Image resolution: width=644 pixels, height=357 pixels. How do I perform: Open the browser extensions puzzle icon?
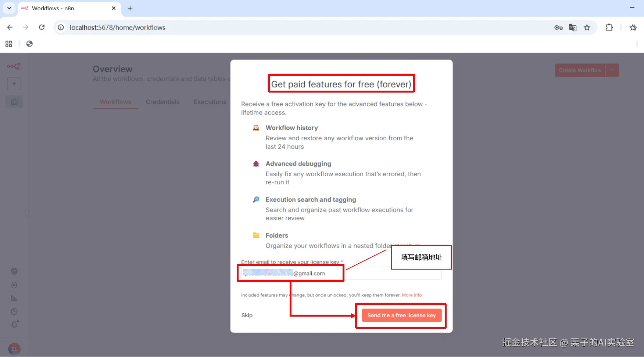pyautogui.click(x=609, y=28)
